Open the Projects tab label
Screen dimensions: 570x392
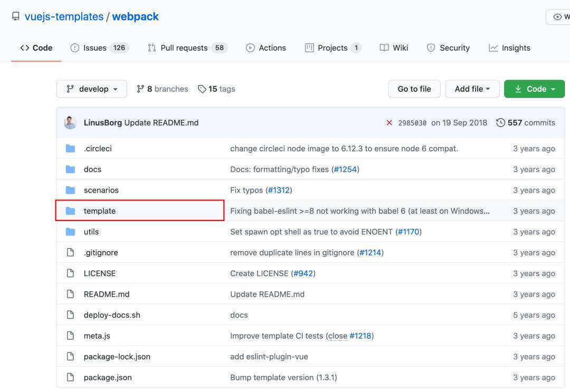point(332,48)
